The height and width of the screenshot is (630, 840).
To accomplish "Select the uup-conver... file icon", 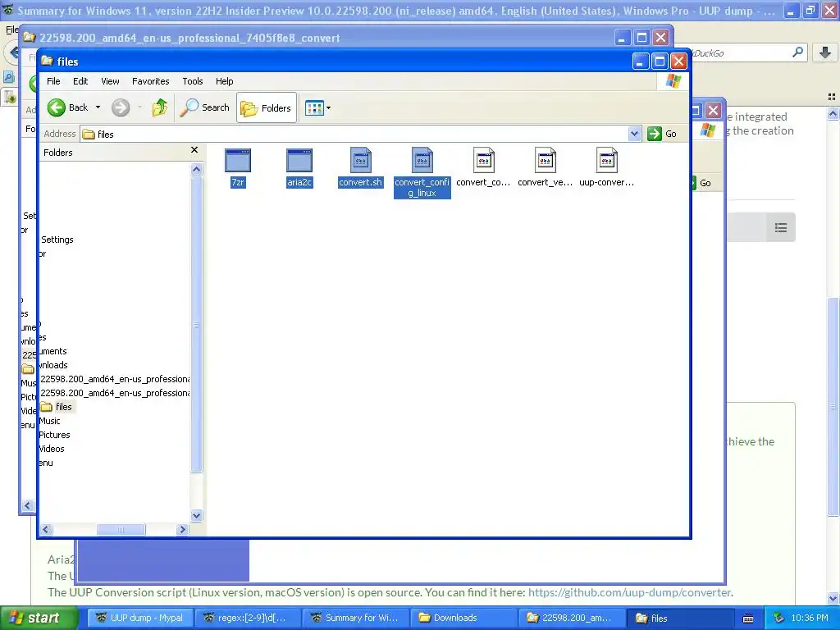I will [606, 160].
